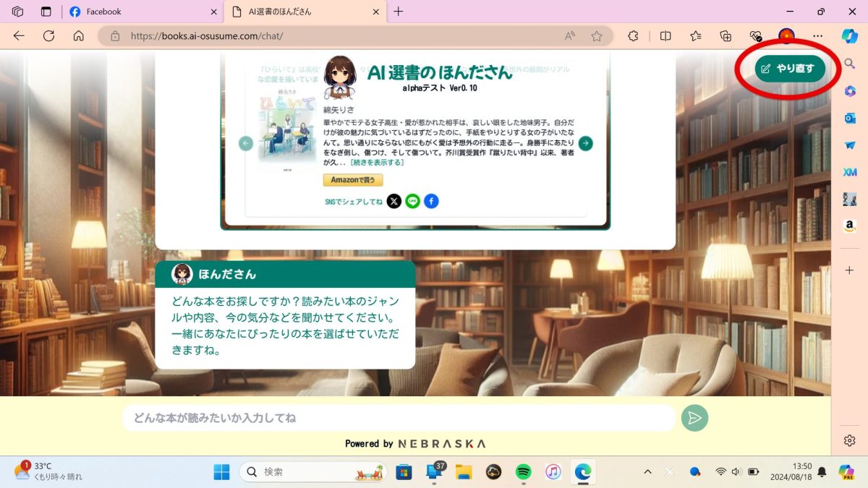Click the Amazonで買う button
Screen dimensions: 868x488
[x=352, y=180]
